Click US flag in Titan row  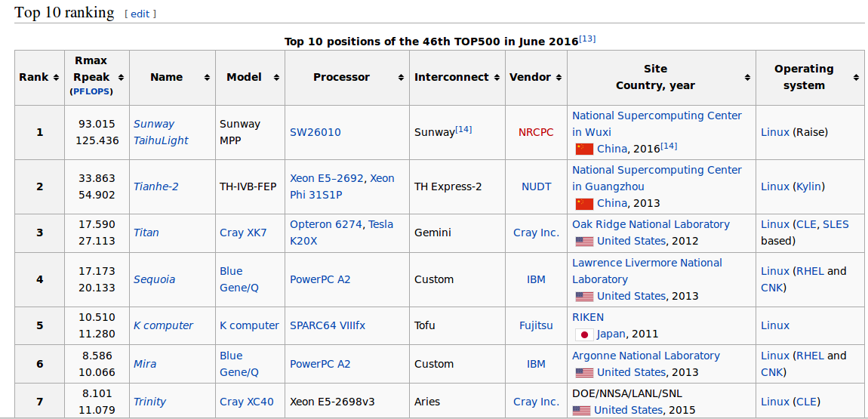[584, 242]
